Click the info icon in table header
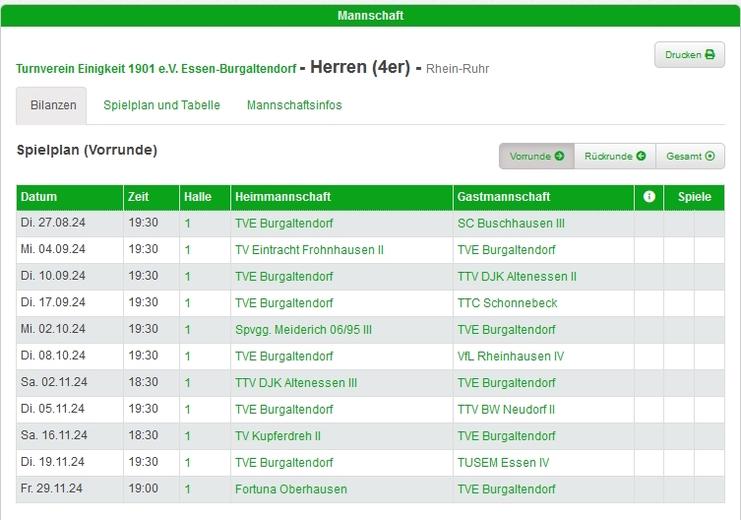 click(x=649, y=197)
